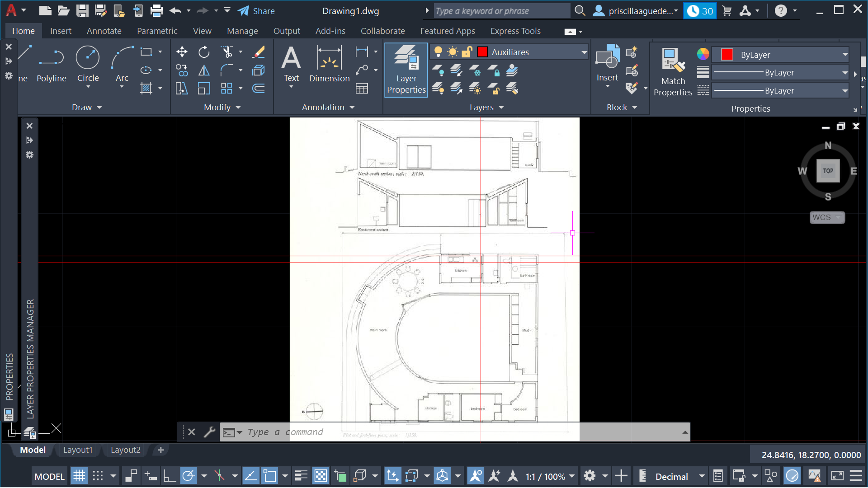Toggle transparency display
868x488 pixels.
321,476
